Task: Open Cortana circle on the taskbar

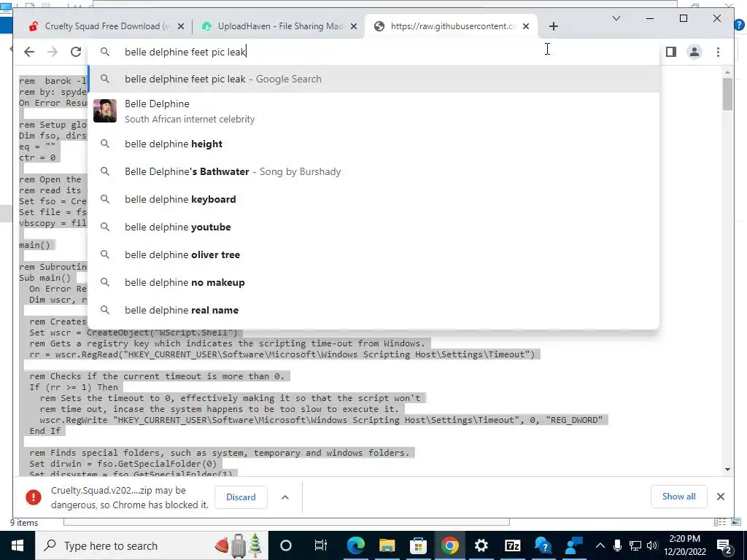Action: tap(286, 545)
